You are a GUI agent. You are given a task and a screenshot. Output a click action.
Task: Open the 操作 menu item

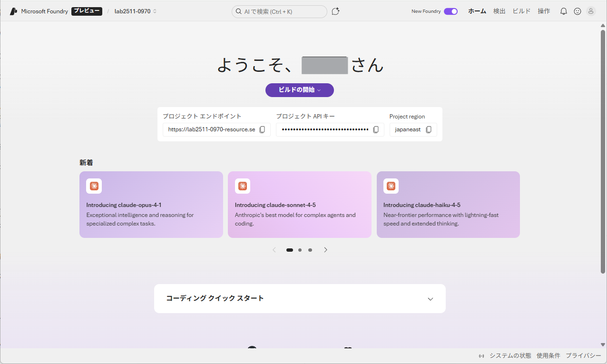(544, 11)
